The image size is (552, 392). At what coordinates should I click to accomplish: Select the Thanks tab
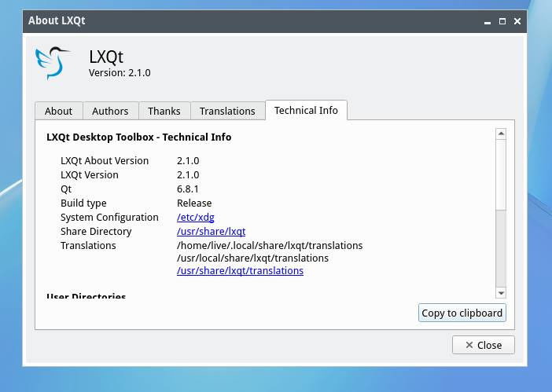(x=164, y=111)
